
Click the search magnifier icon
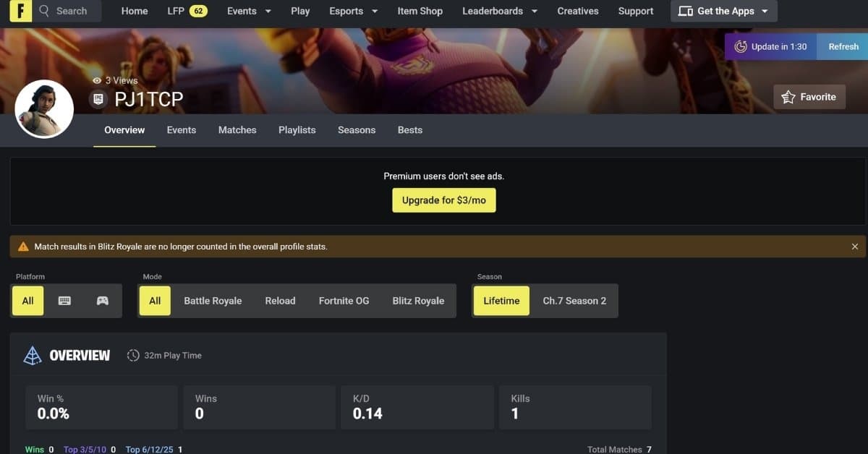click(x=45, y=11)
